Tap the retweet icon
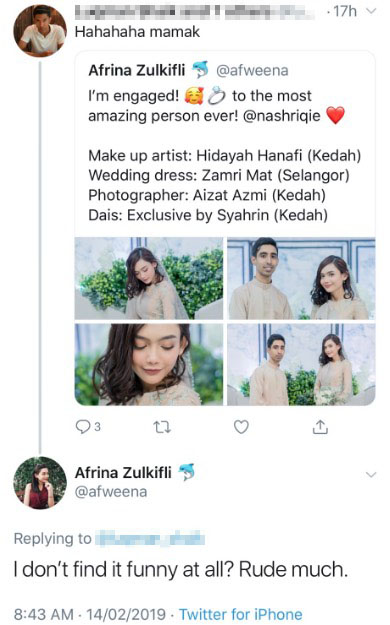This screenshot has width=390, height=625. coord(162,427)
